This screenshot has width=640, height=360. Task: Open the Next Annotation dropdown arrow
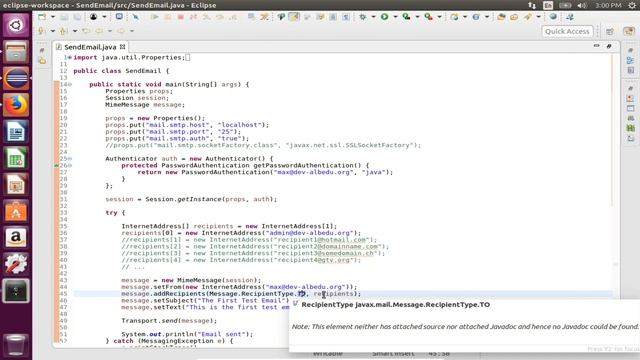53,31
